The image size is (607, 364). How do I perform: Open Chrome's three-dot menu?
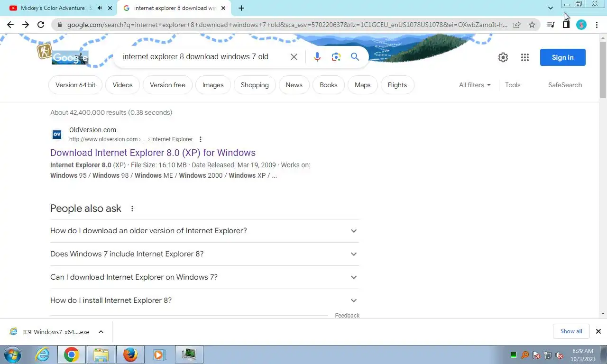coord(597,25)
